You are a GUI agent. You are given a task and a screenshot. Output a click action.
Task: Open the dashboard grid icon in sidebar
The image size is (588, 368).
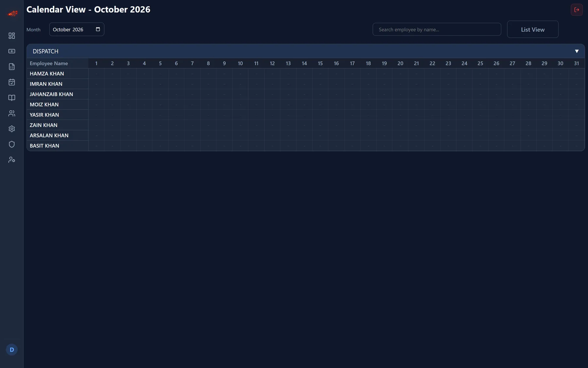[x=12, y=36]
